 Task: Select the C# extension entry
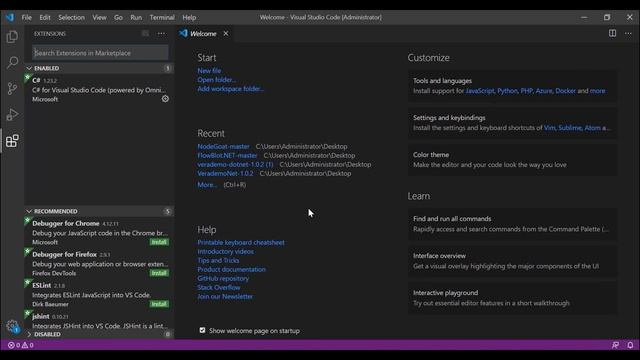point(99,89)
